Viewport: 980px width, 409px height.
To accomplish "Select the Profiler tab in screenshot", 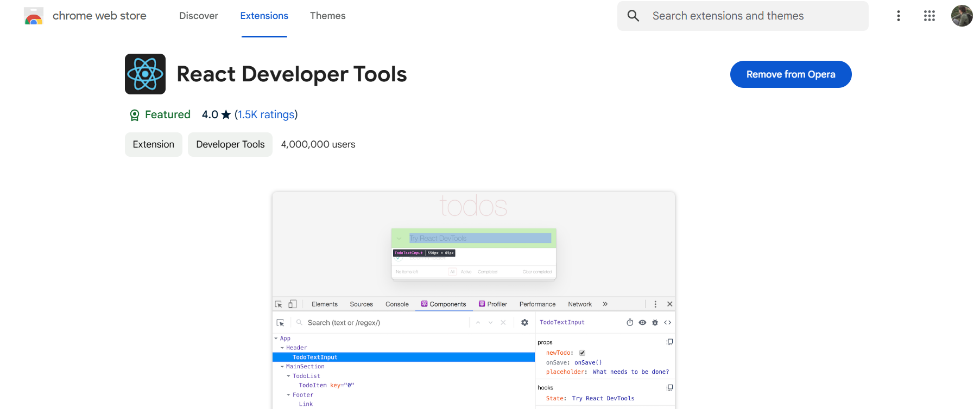I will coord(493,304).
